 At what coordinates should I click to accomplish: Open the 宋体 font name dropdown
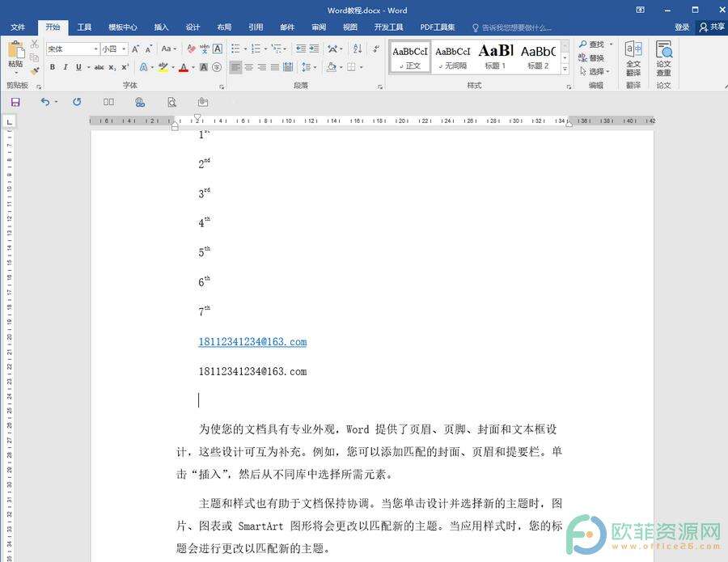[95, 49]
